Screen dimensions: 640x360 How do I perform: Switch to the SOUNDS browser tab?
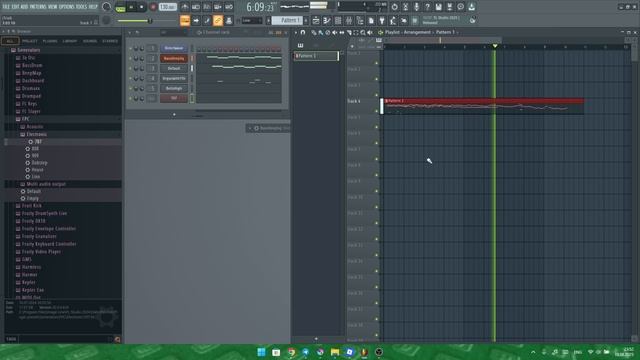90,41
